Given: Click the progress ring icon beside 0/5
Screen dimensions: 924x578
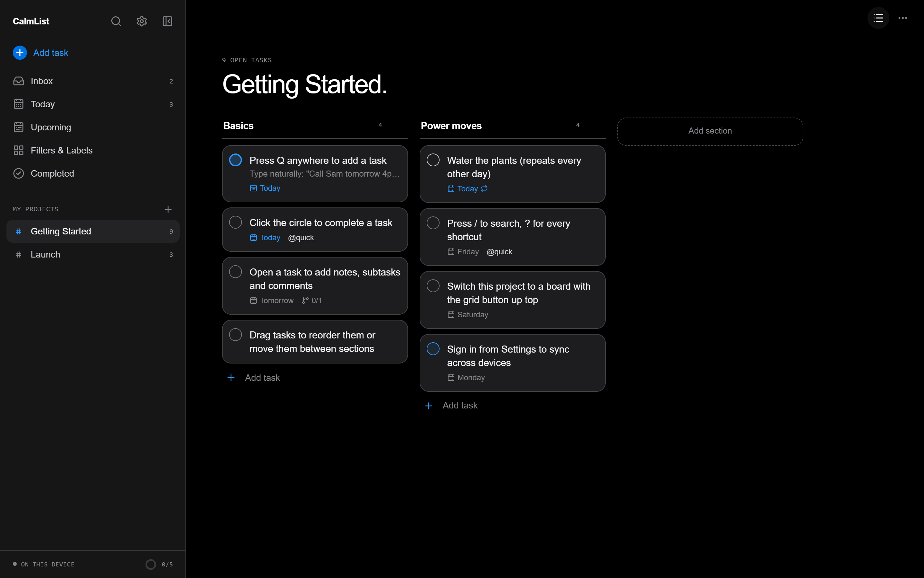Looking at the screenshot, I should pos(151,564).
